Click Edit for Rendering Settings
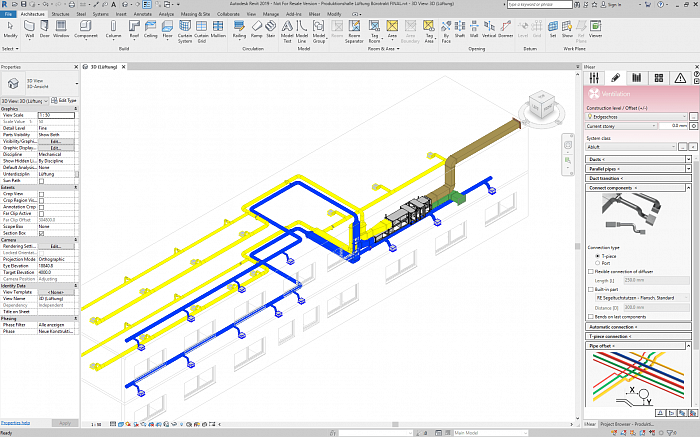700x437 pixels. [56, 246]
